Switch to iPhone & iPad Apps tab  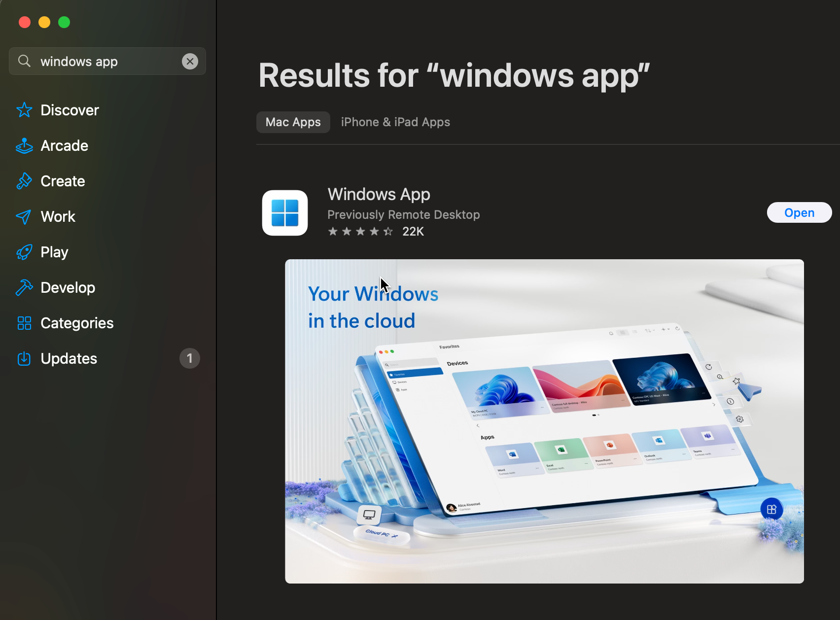(395, 122)
